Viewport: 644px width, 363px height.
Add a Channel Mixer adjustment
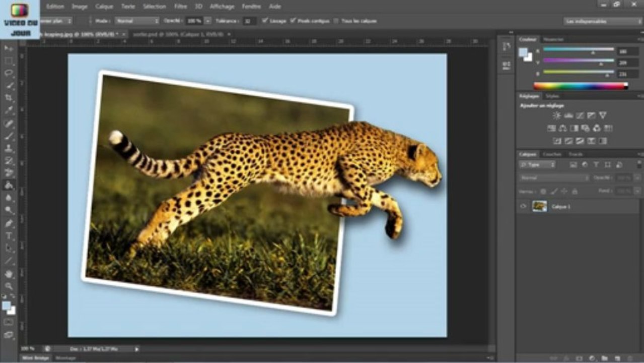tap(597, 128)
